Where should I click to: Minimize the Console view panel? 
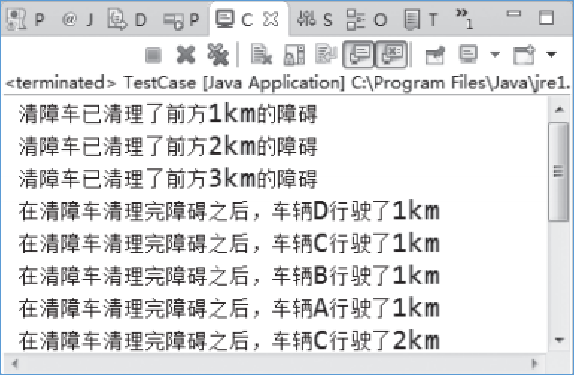coord(514,15)
